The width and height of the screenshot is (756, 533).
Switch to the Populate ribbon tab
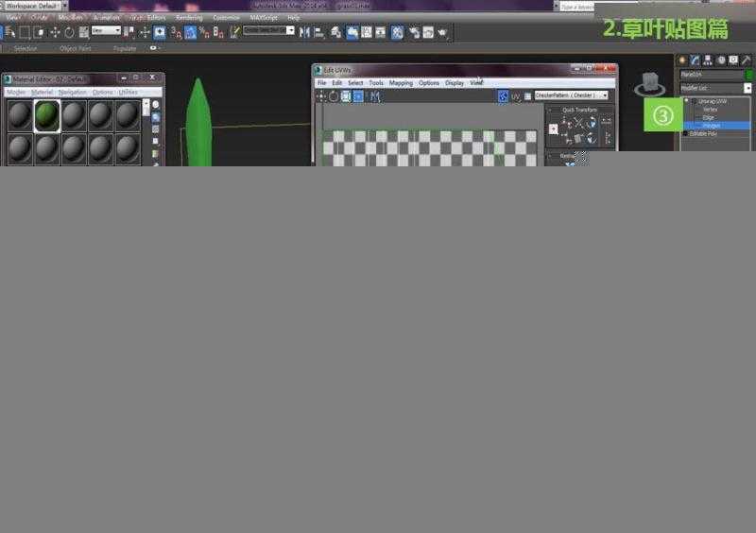(125, 49)
